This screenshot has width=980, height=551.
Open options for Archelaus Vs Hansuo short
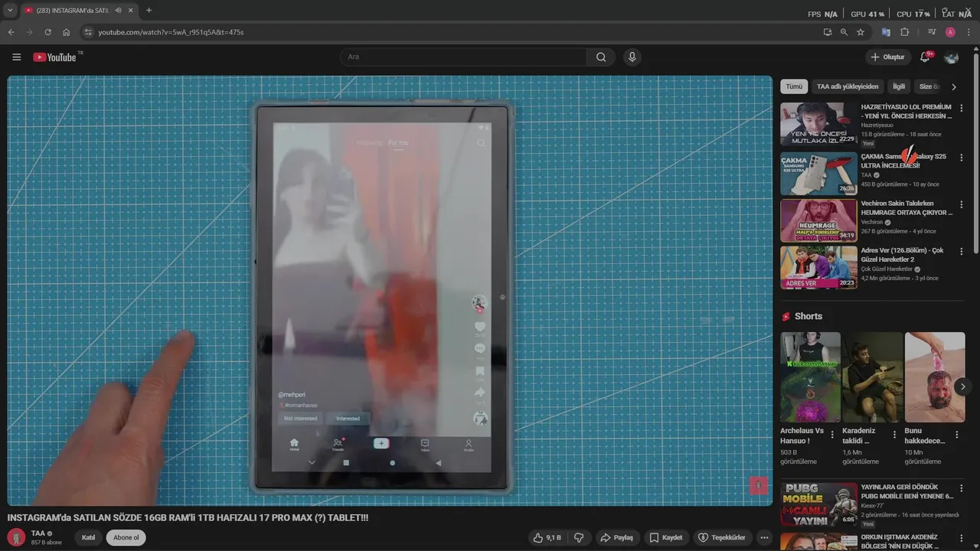coord(832,434)
